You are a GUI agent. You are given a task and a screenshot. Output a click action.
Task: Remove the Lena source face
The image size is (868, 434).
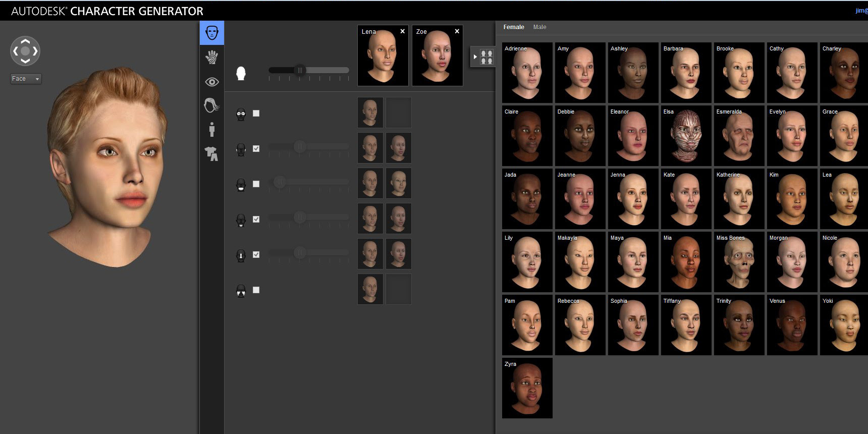[x=402, y=31]
